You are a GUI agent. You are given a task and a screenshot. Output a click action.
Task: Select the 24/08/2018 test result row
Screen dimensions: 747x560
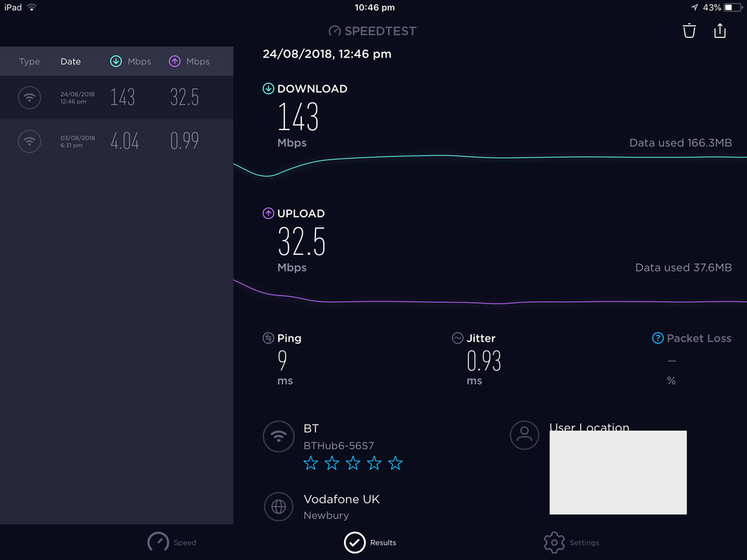[x=117, y=97]
